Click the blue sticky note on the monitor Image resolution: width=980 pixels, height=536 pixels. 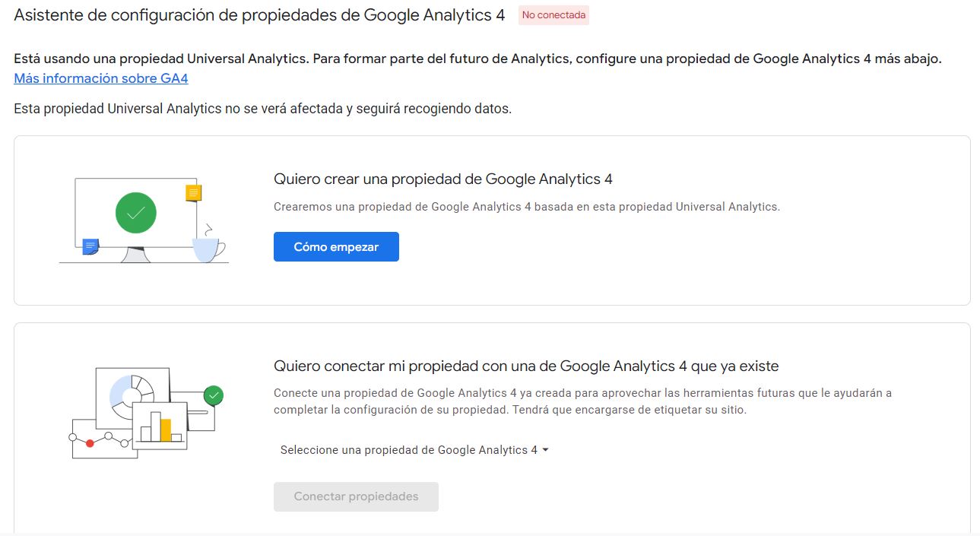pos(90,246)
